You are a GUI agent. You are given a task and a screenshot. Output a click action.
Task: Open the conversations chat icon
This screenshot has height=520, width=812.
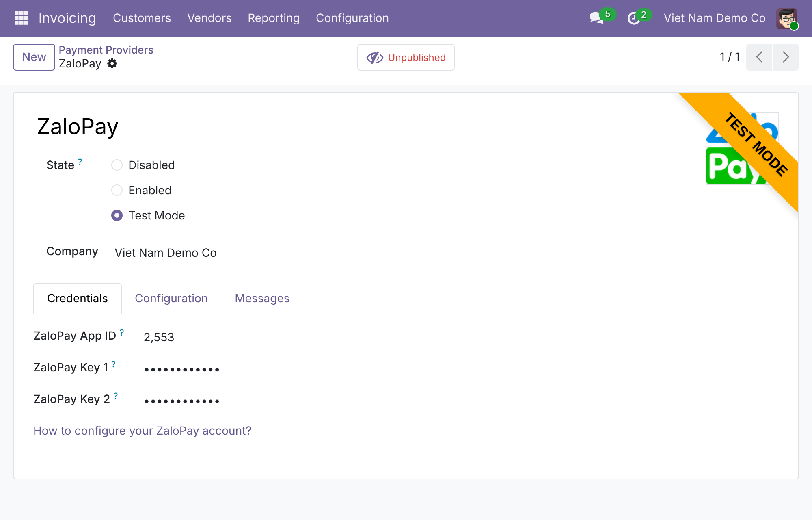(x=597, y=18)
